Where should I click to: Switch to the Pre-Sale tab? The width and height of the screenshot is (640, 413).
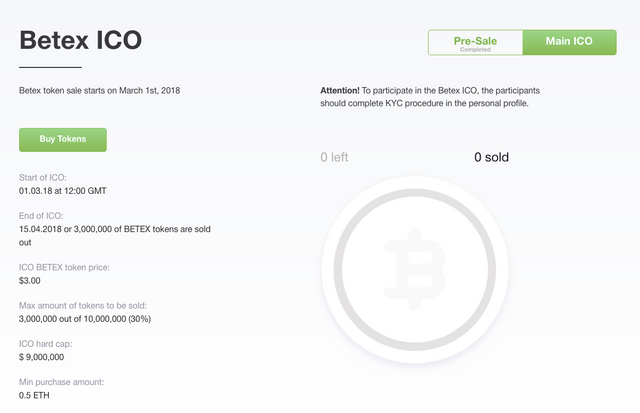475,42
